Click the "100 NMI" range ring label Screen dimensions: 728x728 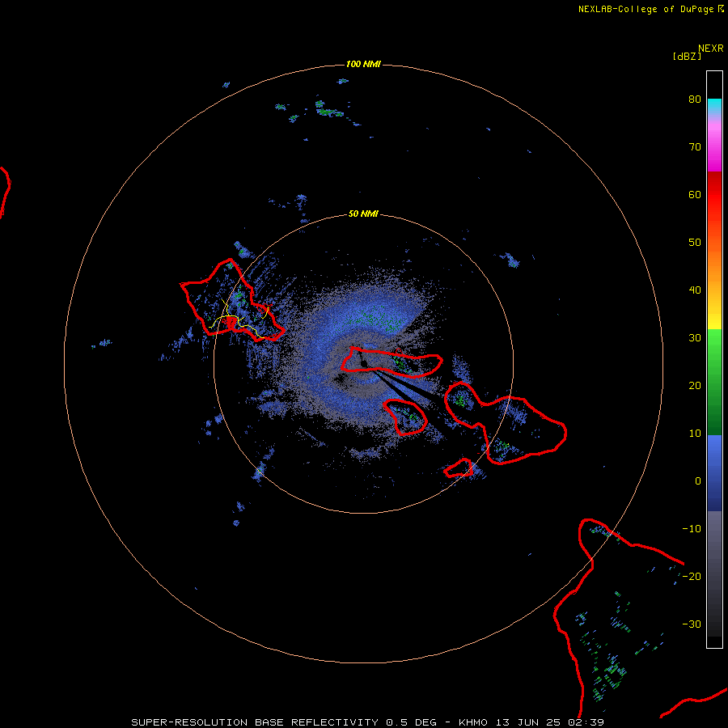(363, 64)
